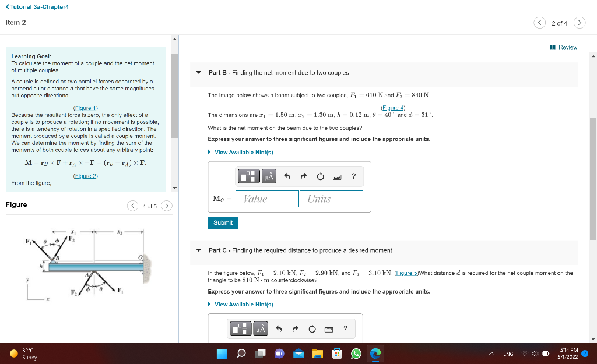This screenshot has height=364, width=597.
Task: Show hidden system tray icons
Action: click(491, 354)
